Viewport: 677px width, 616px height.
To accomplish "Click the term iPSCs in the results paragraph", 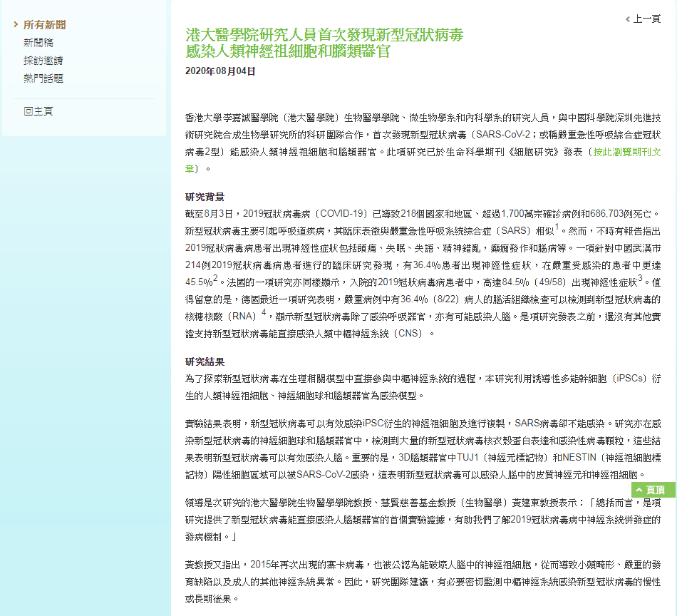I will click(x=631, y=379).
